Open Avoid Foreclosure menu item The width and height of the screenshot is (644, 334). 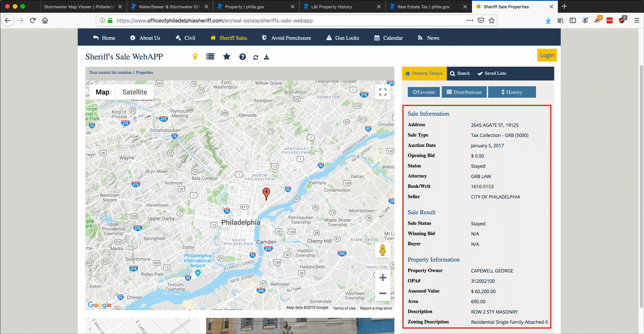pos(286,38)
